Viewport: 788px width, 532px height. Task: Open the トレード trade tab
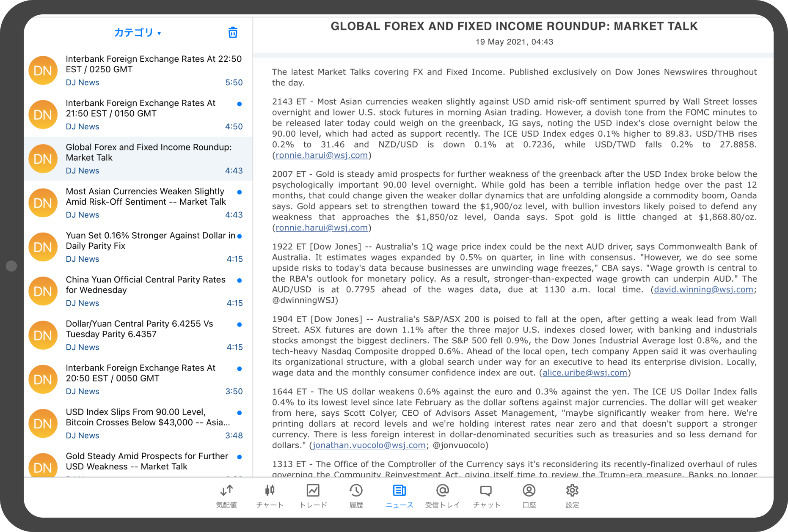pyautogui.click(x=313, y=496)
